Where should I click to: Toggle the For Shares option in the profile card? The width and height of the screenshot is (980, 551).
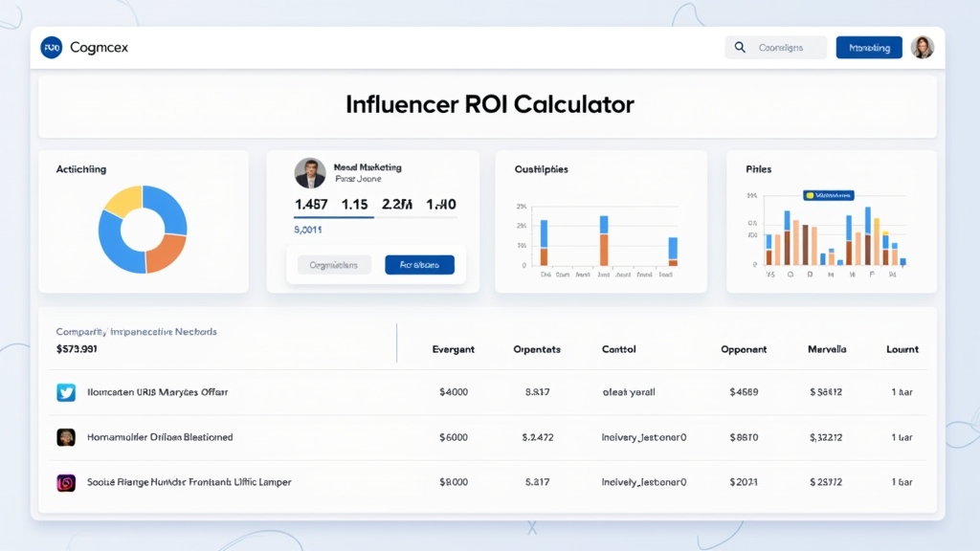point(419,264)
